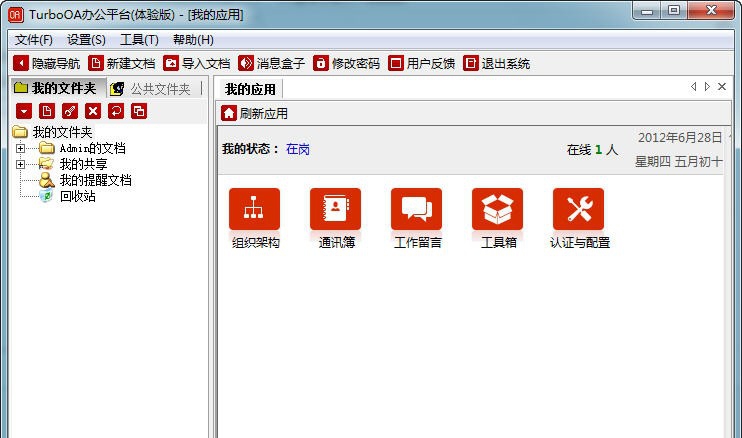Close the 我的应用 tab with X
This screenshot has height=438, width=742.
[x=722, y=87]
